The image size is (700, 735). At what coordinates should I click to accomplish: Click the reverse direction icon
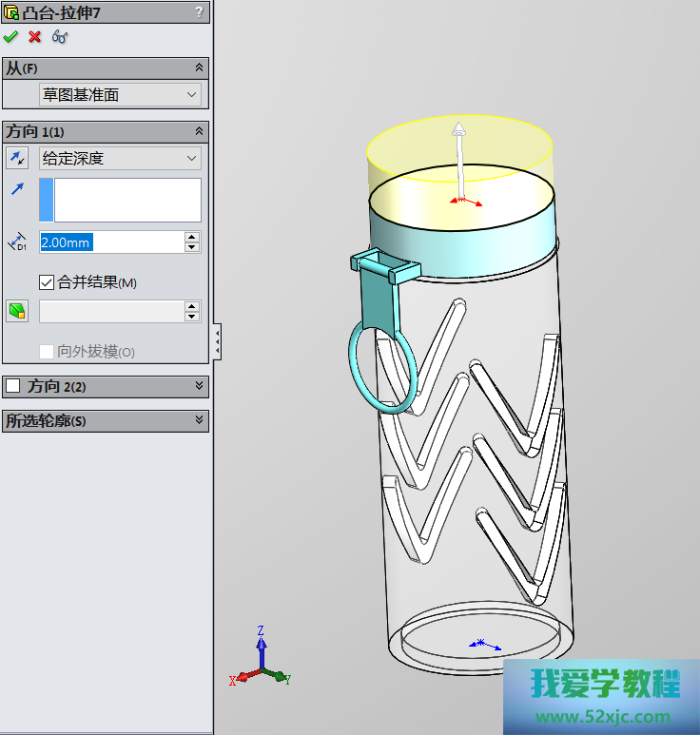[17, 158]
